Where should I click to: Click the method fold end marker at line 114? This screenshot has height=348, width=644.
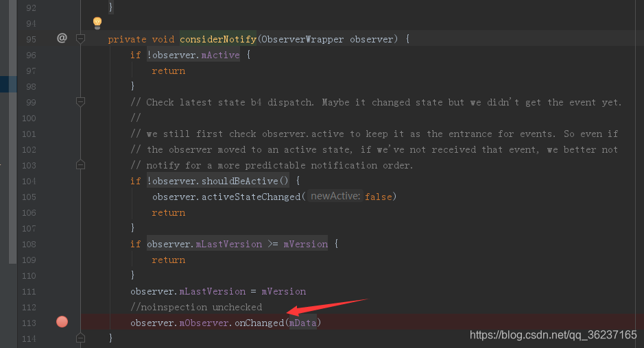tap(80, 338)
